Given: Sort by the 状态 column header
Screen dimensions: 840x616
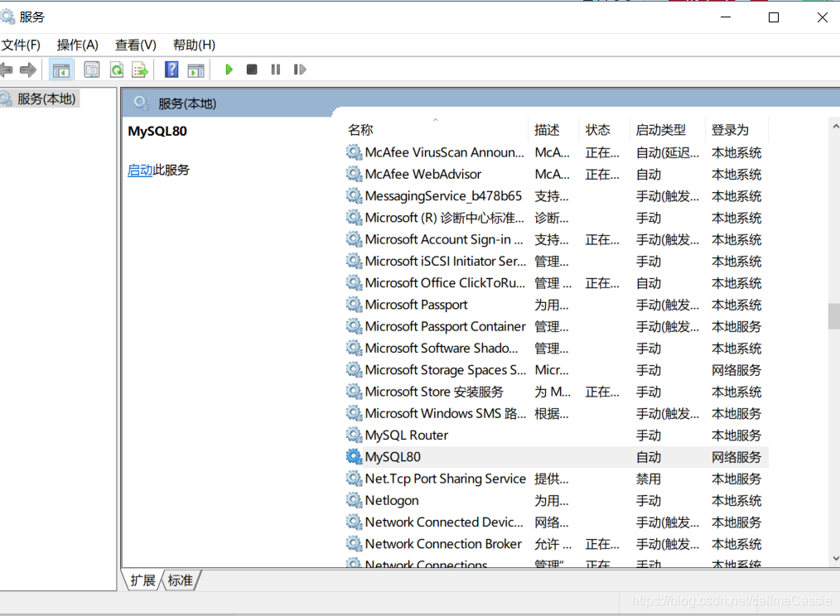Looking at the screenshot, I should 597,130.
